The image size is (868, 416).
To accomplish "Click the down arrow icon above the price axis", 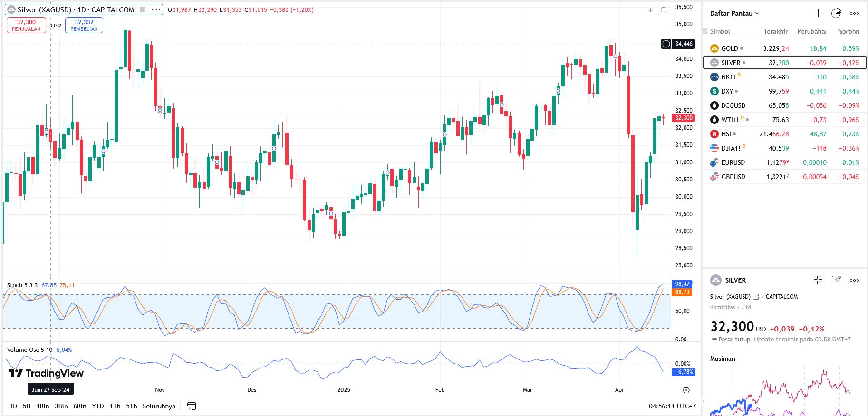I will point(650,9).
